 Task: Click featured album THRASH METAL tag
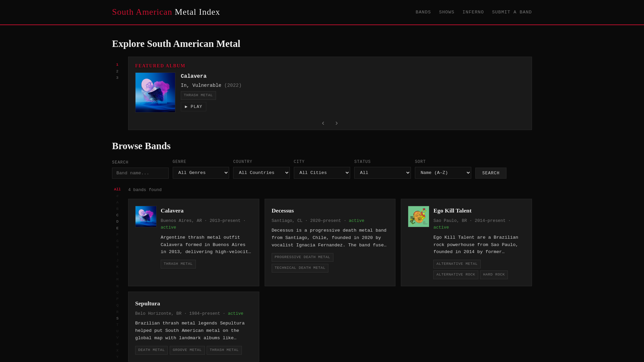(x=198, y=96)
